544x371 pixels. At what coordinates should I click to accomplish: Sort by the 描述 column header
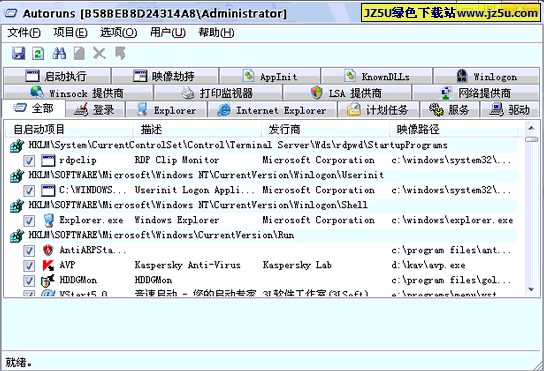pos(197,129)
